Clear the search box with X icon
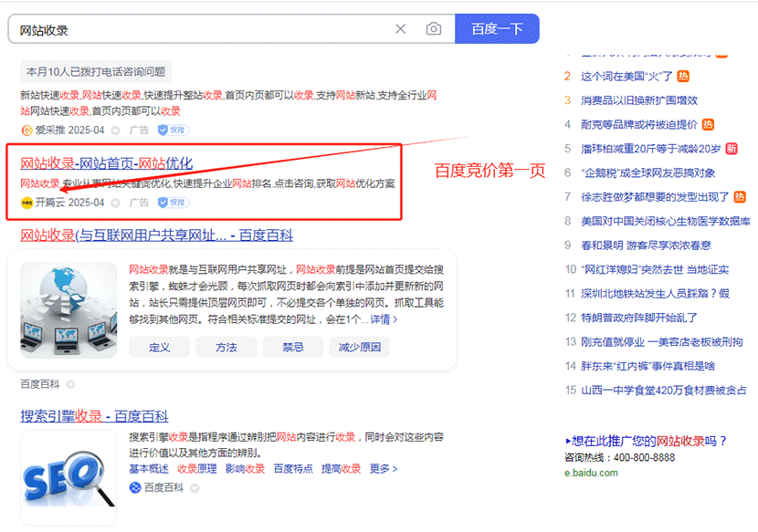The image size is (758, 532). coord(400,29)
